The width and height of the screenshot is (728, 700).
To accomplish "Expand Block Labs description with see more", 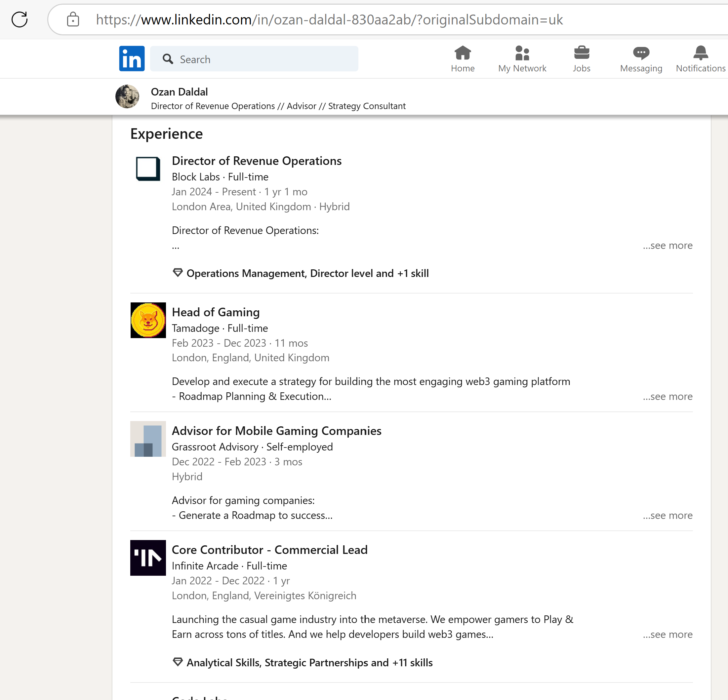I will coord(668,246).
